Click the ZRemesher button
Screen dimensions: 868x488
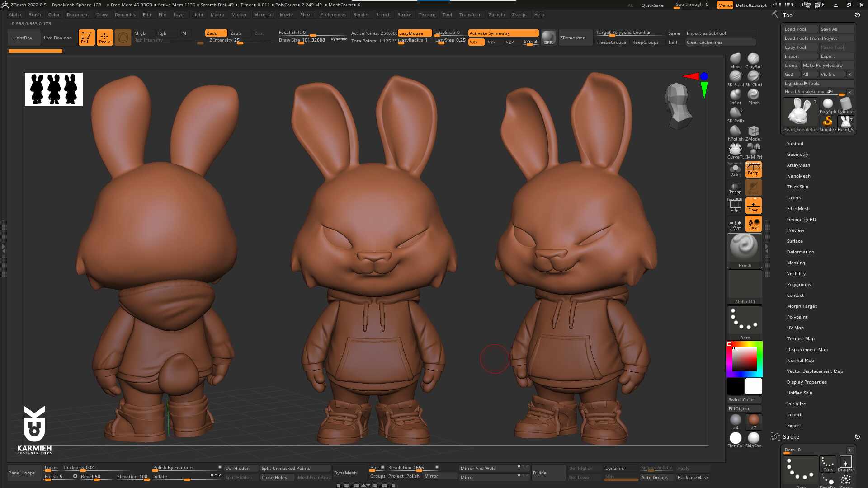point(572,38)
